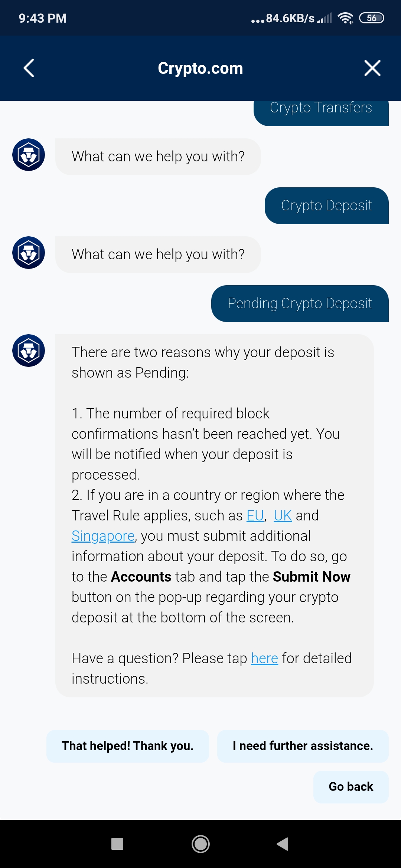The width and height of the screenshot is (401, 868).
Task: Tap the Pending Crypto Deposit bubble
Action: pos(300,303)
